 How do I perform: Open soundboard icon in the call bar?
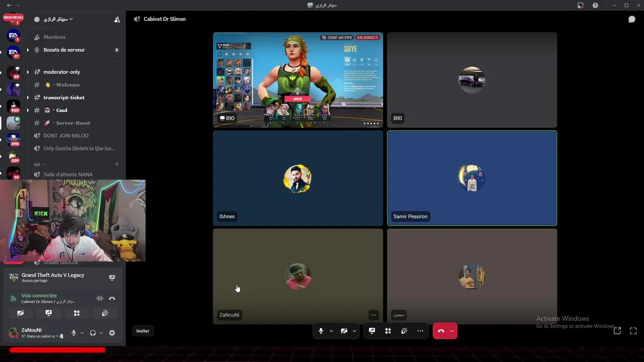[x=404, y=331]
